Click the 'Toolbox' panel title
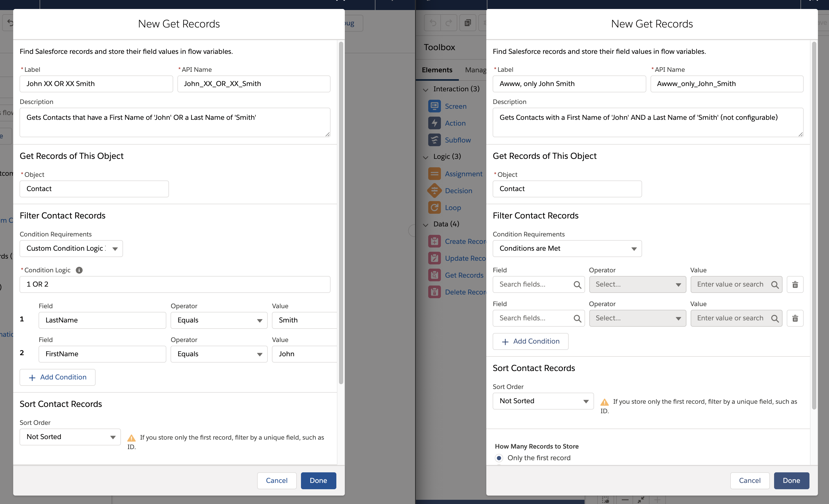 click(x=439, y=47)
